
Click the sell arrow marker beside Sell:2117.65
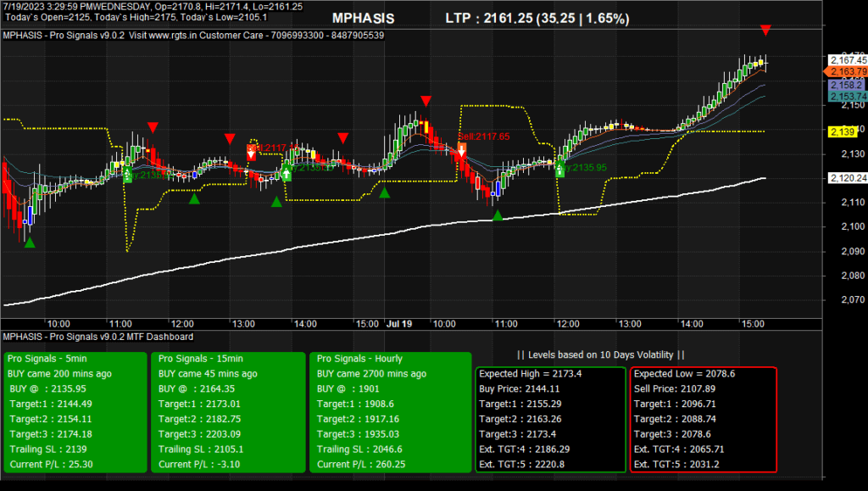[461, 150]
